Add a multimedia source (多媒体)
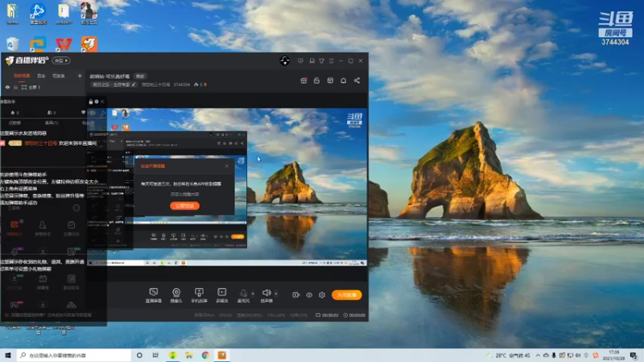 coord(222,294)
